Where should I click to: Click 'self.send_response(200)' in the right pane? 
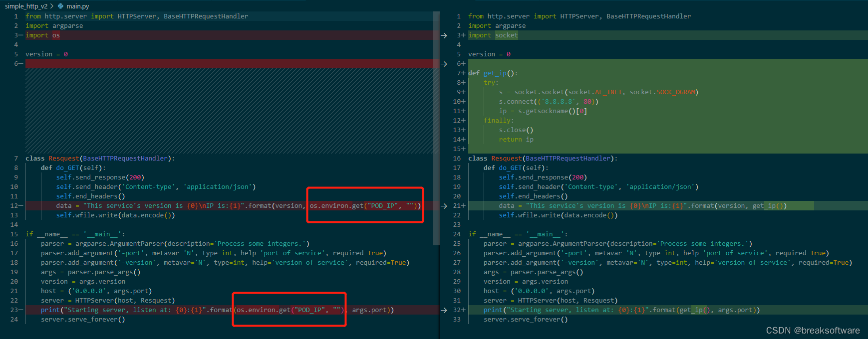(543, 177)
